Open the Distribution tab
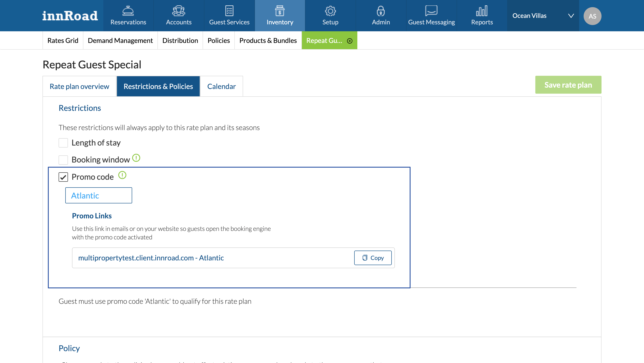The height and width of the screenshot is (363, 644). pyautogui.click(x=180, y=40)
